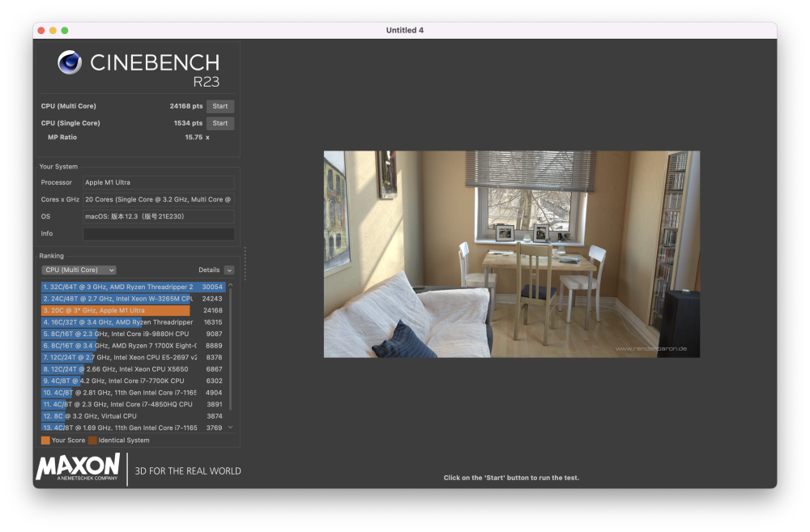Image resolution: width=810 pixels, height=532 pixels.
Task: Click the MAXON company logo
Action: [78, 467]
